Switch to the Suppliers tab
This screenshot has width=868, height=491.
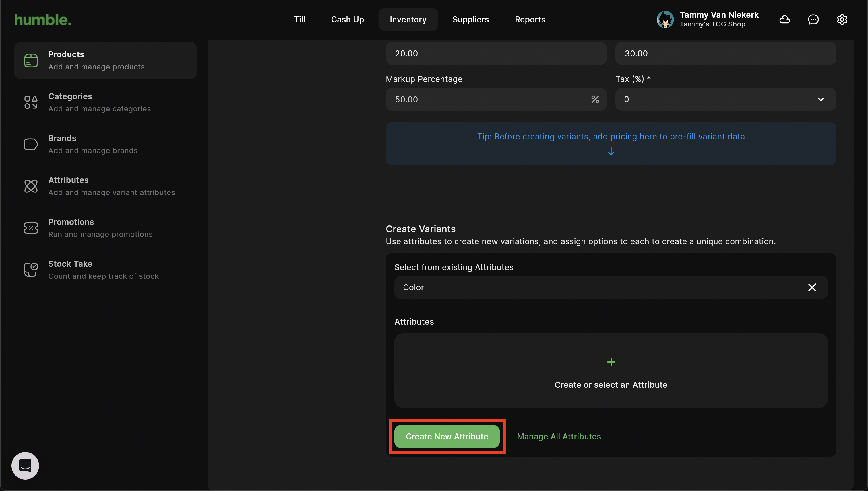[470, 20]
